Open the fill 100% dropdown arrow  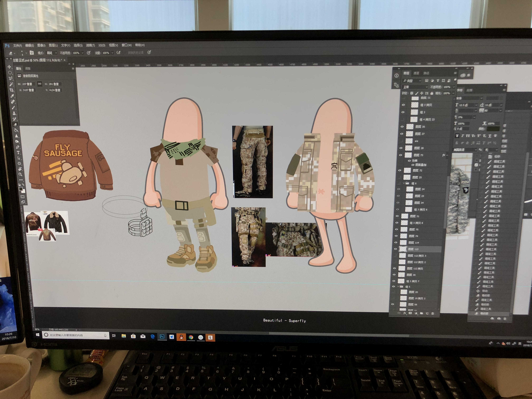453,93
